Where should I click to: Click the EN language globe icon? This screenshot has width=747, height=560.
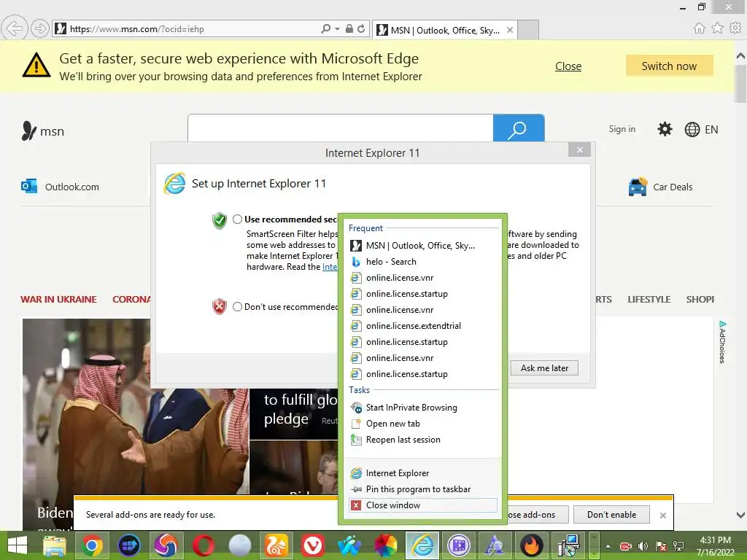(x=692, y=130)
